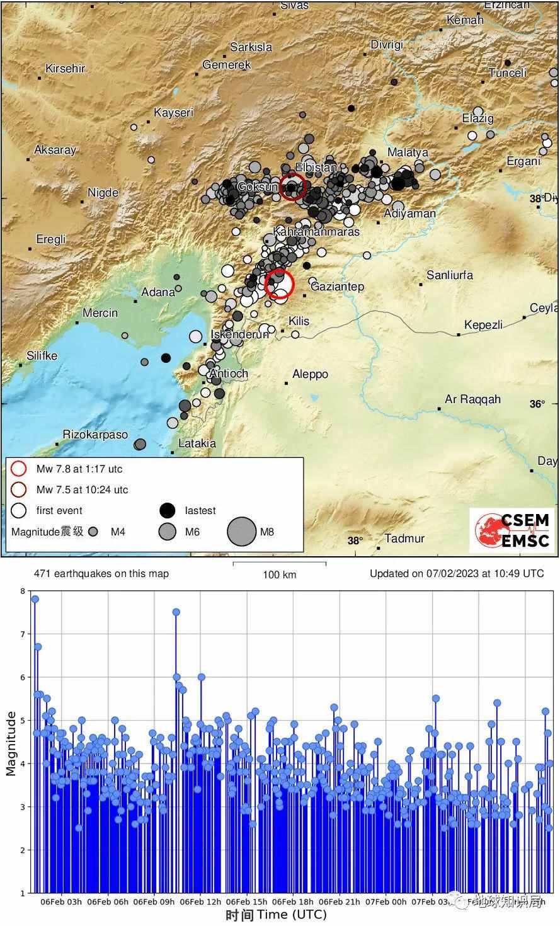The width and height of the screenshot is (560, 926).
Task: Click the white first event legend circle
Action: 19,510
